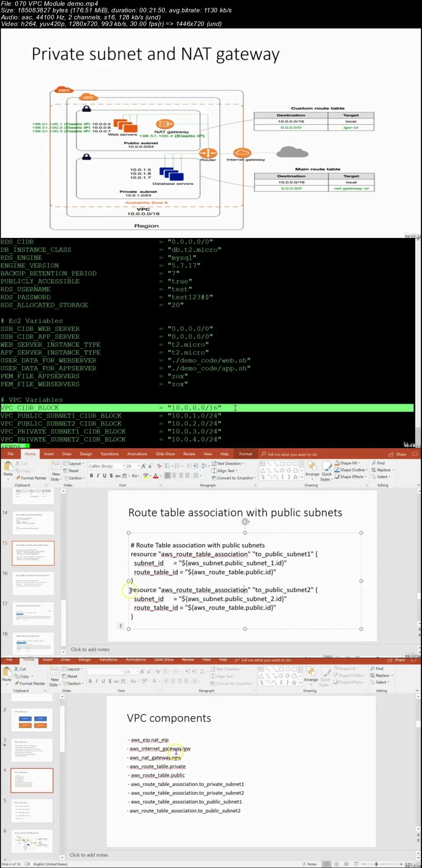
Task: Click the comments icon beside Share in Route table window
Action: coord(415,454)
